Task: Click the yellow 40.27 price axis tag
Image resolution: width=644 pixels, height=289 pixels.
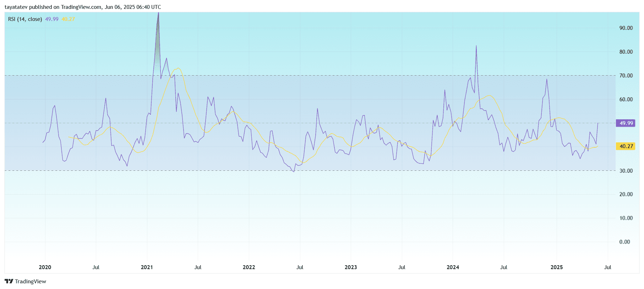Action: tap(626, 146)
